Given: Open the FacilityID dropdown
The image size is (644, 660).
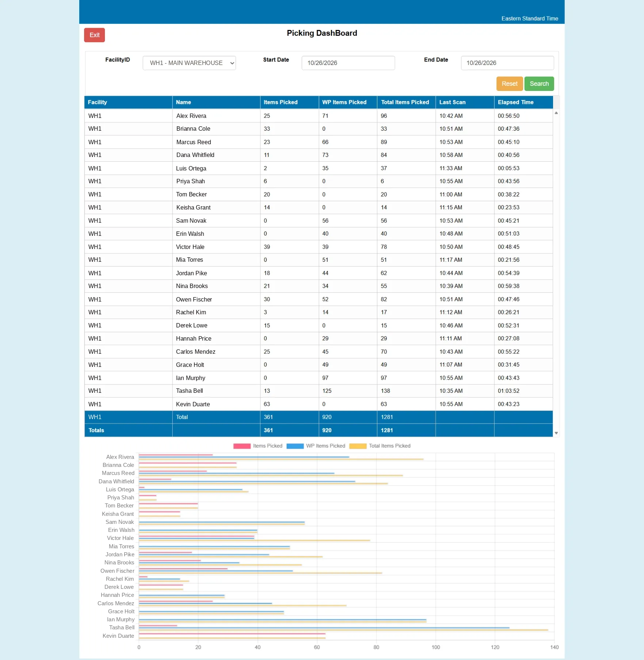Looking at the screenshot, I should [x=189, y=63].
